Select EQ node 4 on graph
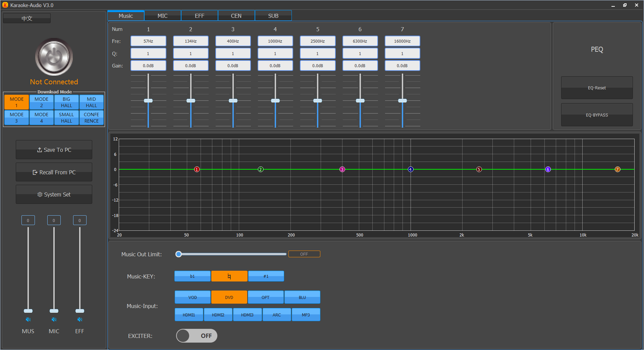Image resolution: width=644 pixels, height=350 pixels. click(x=411, y=169)
